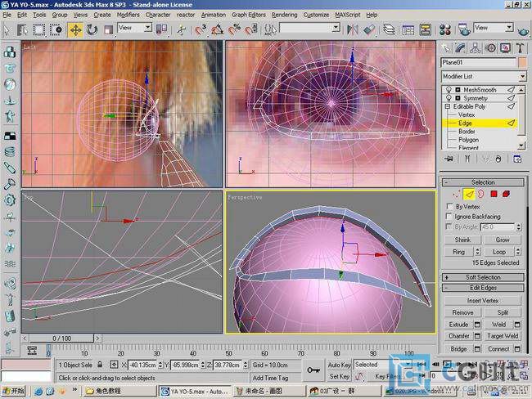Select the Polygon sub-object in the stack
The height and width of the screenshot is (399, 532).
coord(468,140)
